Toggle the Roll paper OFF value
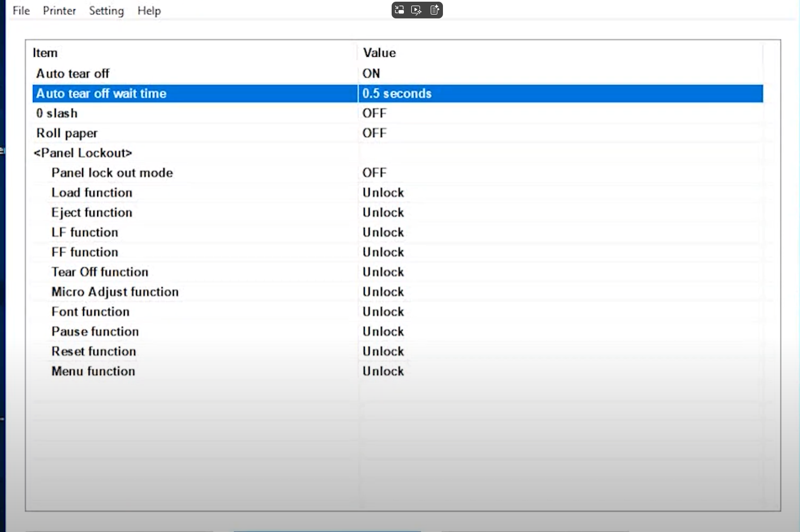 374,133
